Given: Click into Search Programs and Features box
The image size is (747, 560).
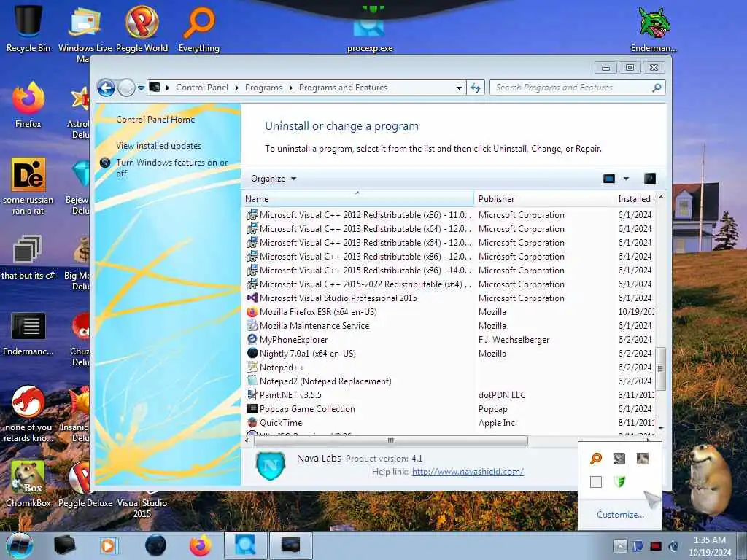Looking at the screenshot, I should point(572,87).
